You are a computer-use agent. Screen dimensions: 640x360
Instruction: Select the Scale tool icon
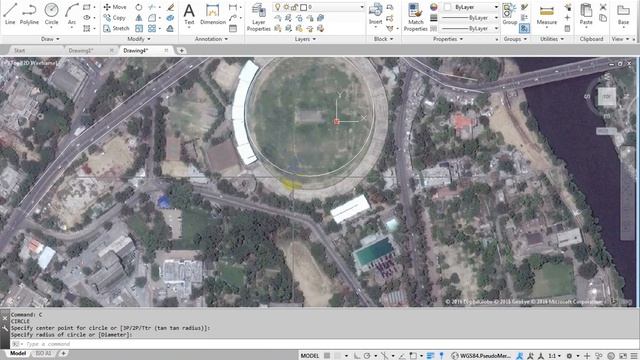pos(139,28)
